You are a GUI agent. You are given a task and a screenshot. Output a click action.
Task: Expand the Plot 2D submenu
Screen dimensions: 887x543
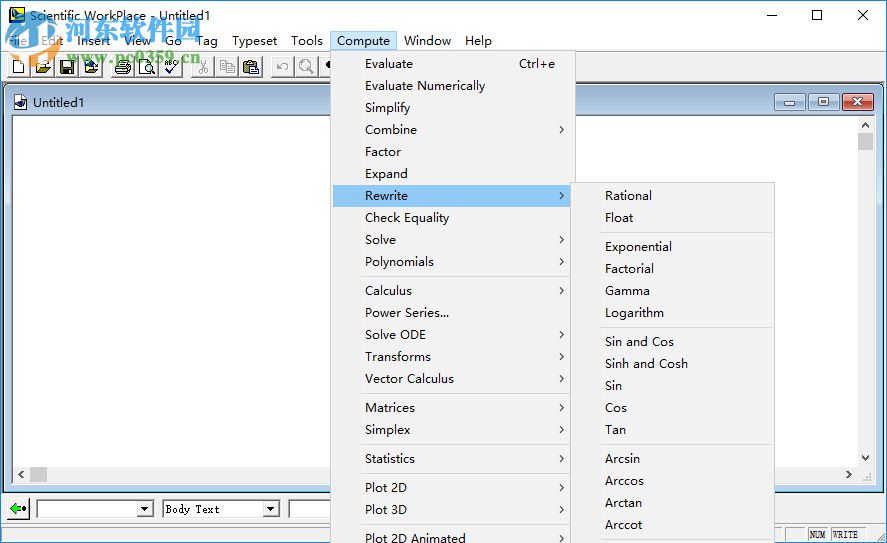[x=386, y=488]
